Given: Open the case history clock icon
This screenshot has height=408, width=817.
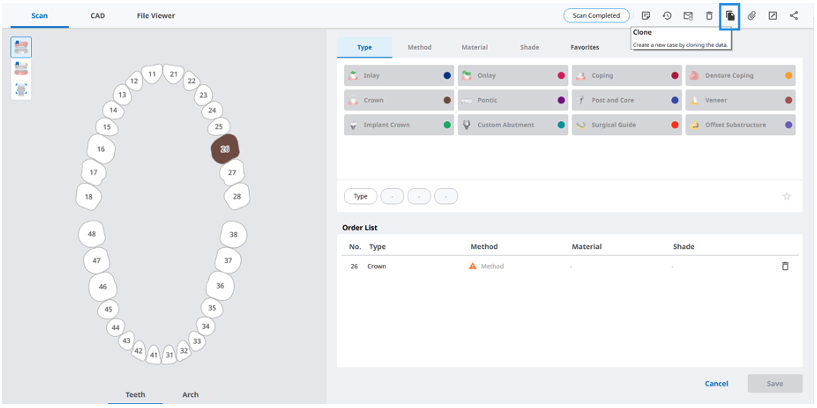Looking at the screenshot, I should [x=667, y=16].
